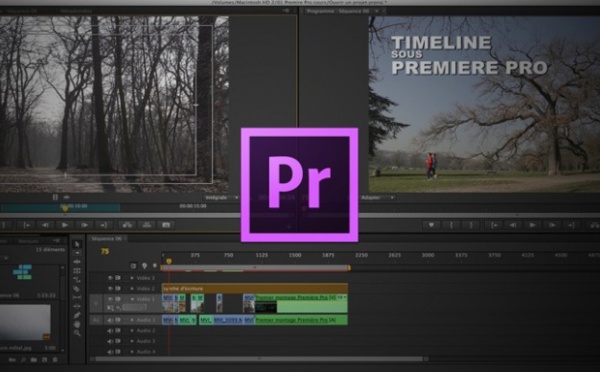Toggle Snap in the timeline header
600x372 pixels.
[x=133, y=266]
